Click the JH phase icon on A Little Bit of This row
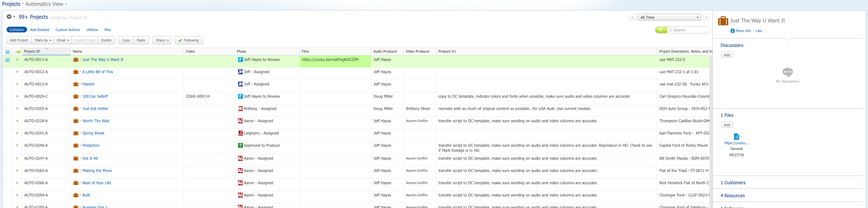This screenshot has height=208, width=868. point(240,72)
